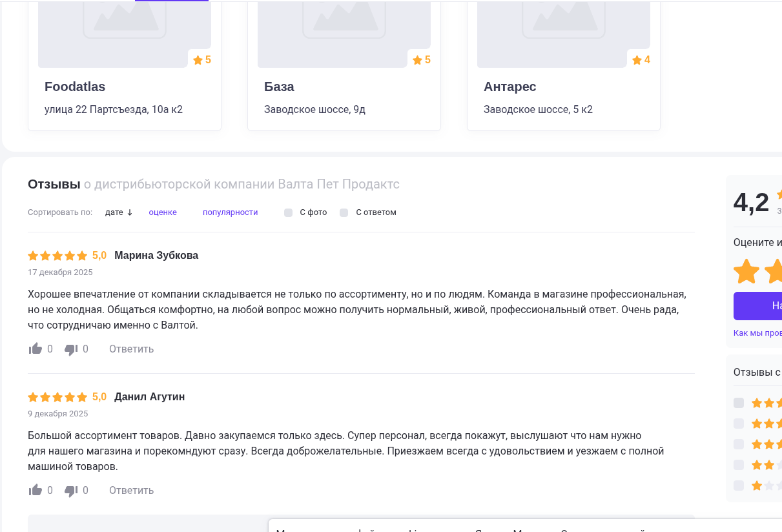The image size is (782, 532).
Task: Reply to Марина Зубкова's review via Ответить
Action: click(131, 349)
